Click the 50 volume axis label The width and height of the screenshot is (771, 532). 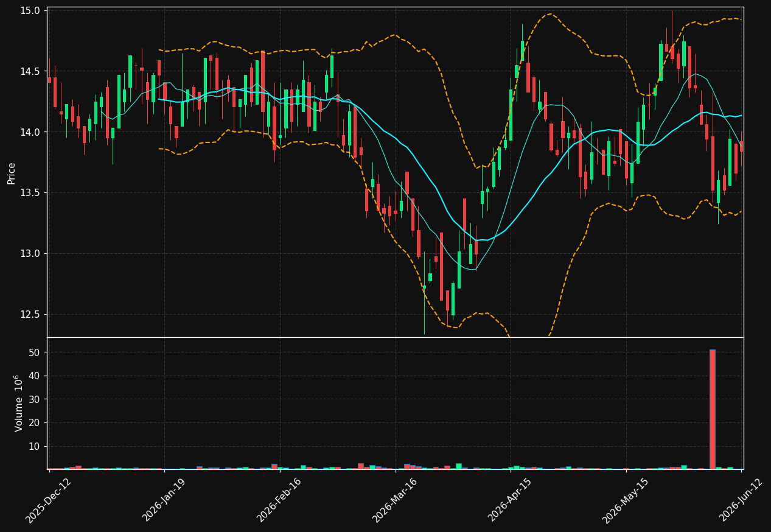[34, 352]
